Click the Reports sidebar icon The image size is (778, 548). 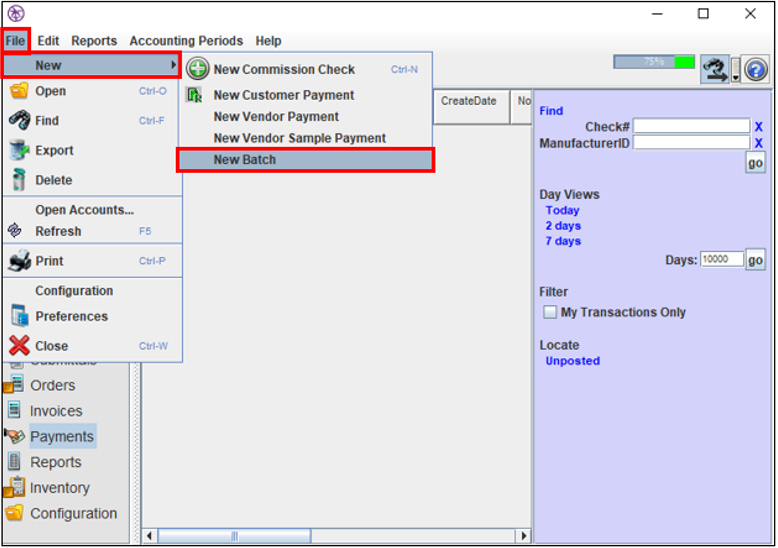click(x=14, y=462)
